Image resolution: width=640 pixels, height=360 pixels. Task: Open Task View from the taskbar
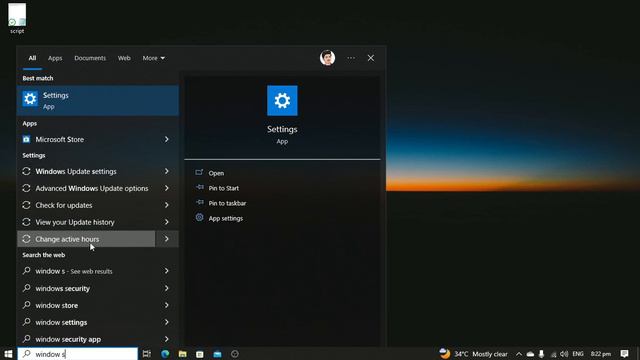click(147, 354)
